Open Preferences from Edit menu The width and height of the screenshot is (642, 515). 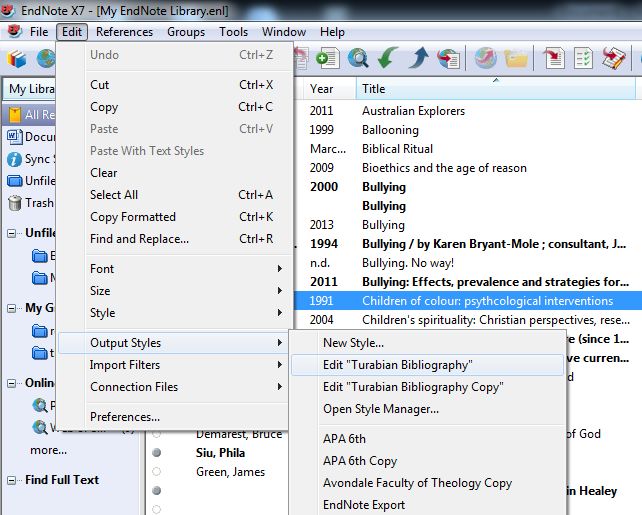click(175, 417)
